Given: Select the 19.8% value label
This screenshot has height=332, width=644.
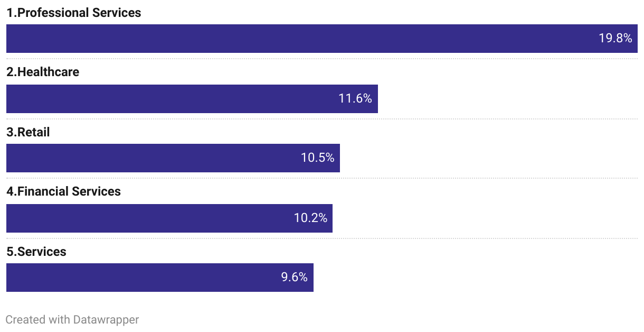Looking at the screenshot, I should click(615, 38).
